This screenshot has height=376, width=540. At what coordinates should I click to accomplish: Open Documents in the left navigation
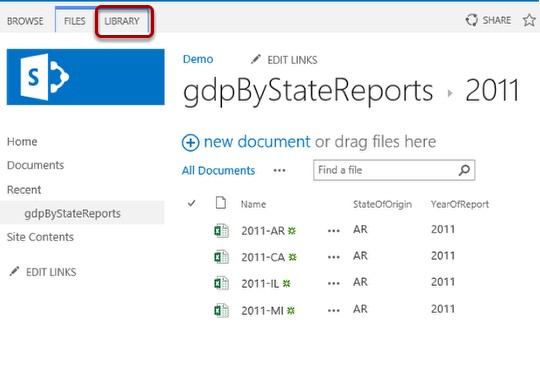coord(35,165)
